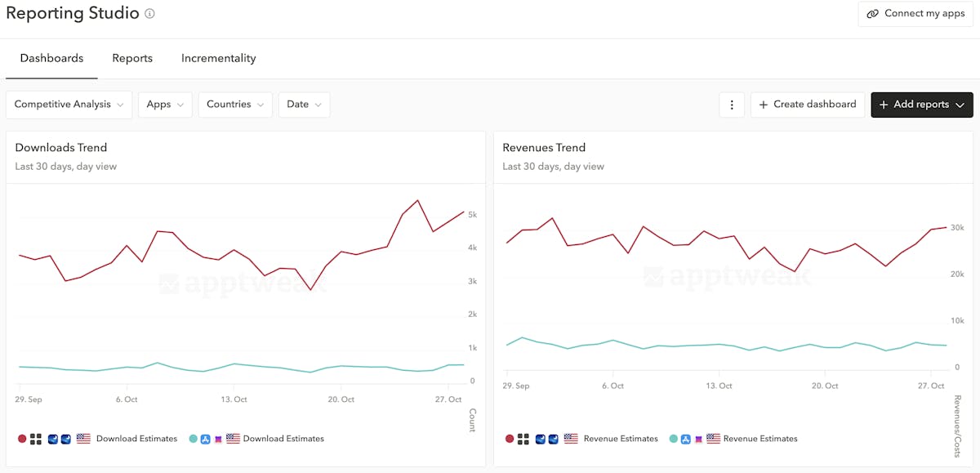Open the three-dot more options menu
Image resolution: width=980 pixels, height=473 pixels.
[x=732, y=105]
